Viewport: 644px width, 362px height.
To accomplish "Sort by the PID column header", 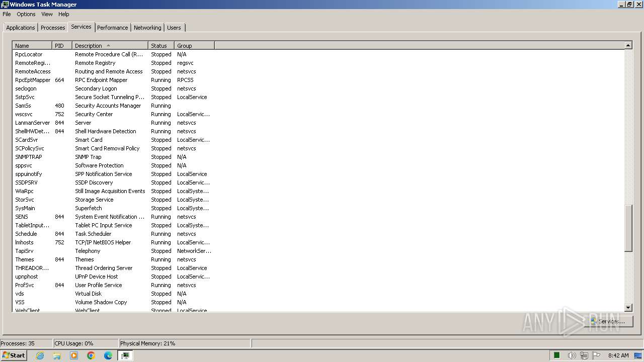I will tap(62, 46).
